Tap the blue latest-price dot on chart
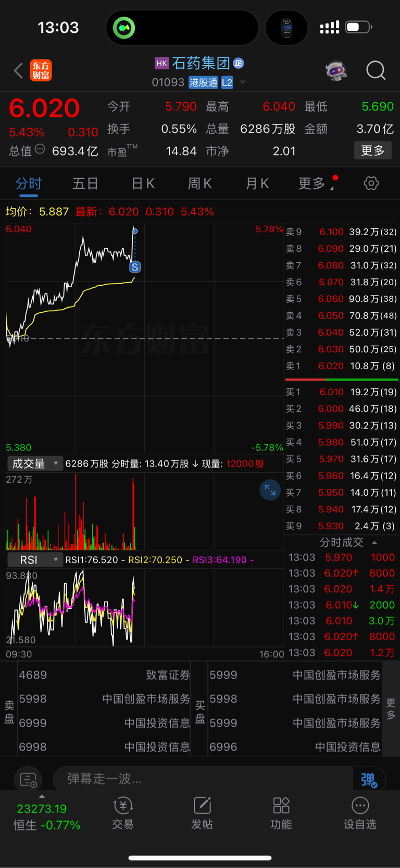400x868 pixels. coord(135,231)
